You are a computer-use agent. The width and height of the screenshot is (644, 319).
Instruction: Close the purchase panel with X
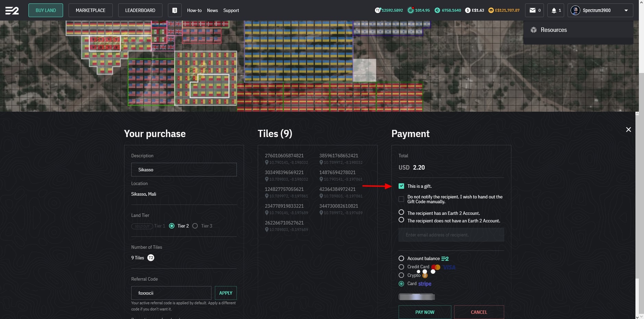[x=628, y=130]
